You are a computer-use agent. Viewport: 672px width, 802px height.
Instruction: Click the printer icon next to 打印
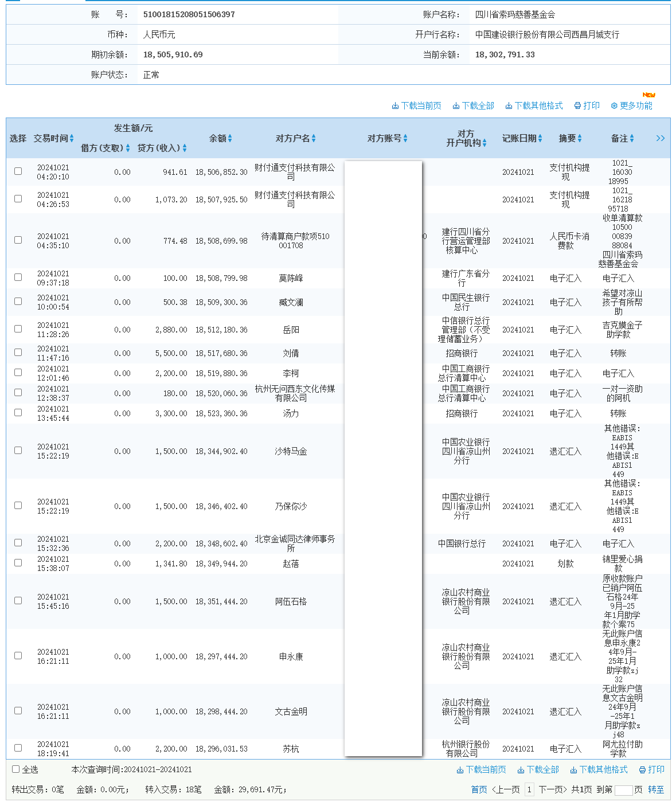point(579,105)
